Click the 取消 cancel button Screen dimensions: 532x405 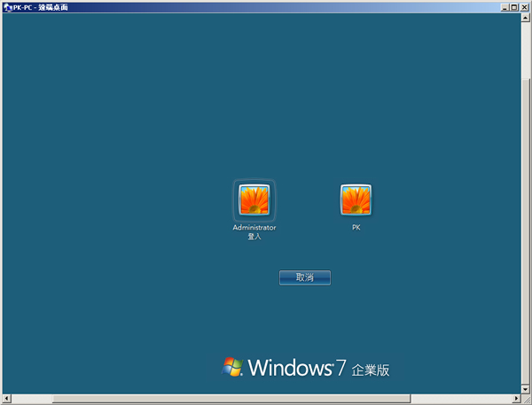[x=305, y=277]
